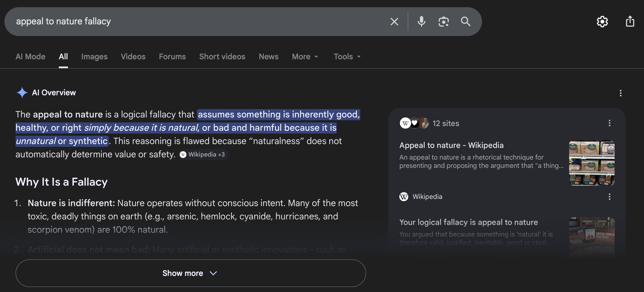644x292 pixels.
Task: Select the All results tab
Action: click(63, 57)
